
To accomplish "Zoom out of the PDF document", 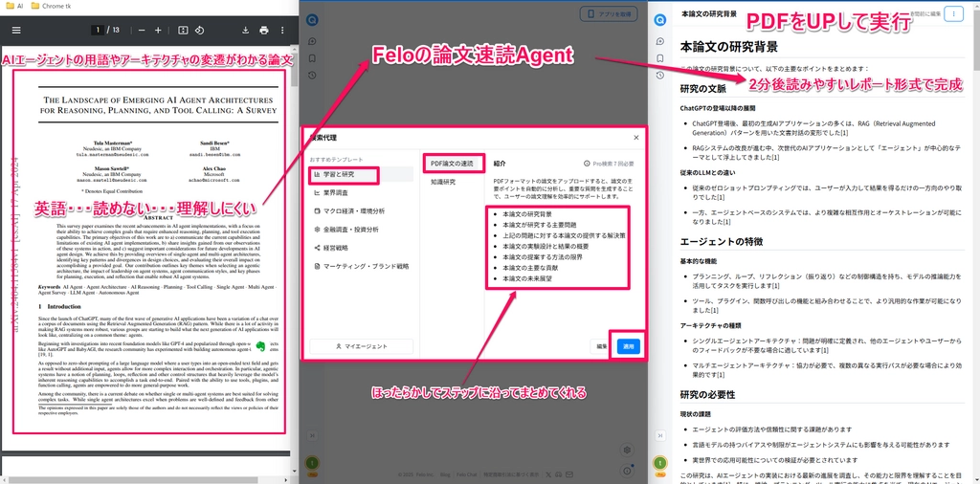I will [142, 30].
